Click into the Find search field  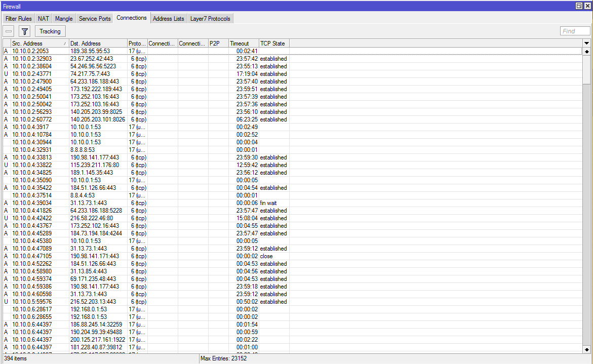[x=575, y=31]
